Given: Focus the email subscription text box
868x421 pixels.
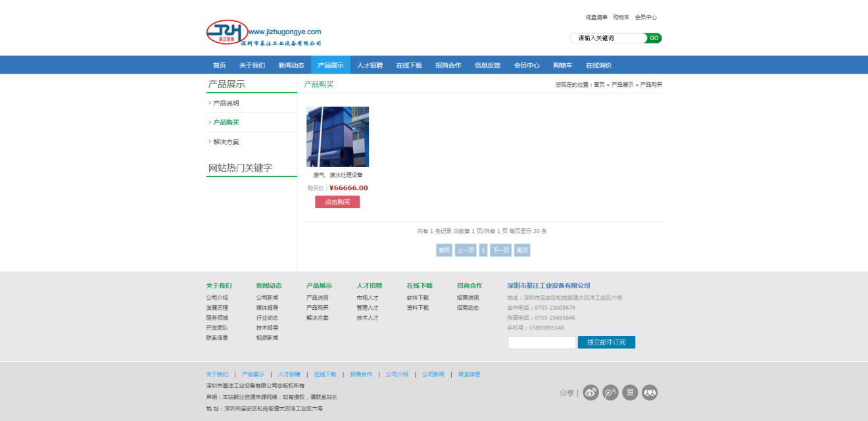Looking at the screenshot, I should 541,343.
